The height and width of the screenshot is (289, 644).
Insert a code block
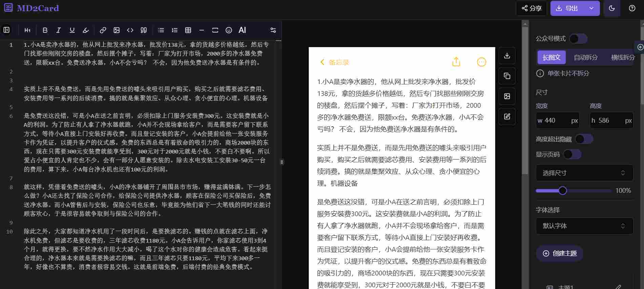[x=130, y=30]
